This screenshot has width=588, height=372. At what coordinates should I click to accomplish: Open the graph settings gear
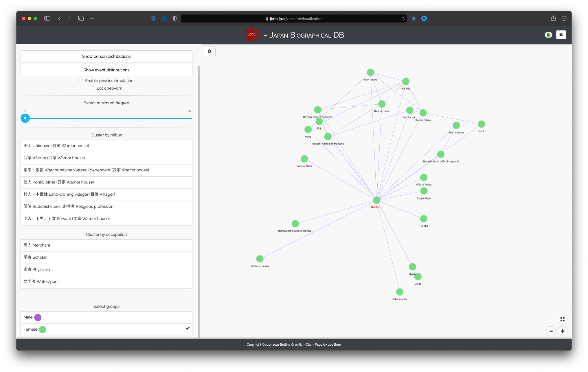click(x=210, y=51)
